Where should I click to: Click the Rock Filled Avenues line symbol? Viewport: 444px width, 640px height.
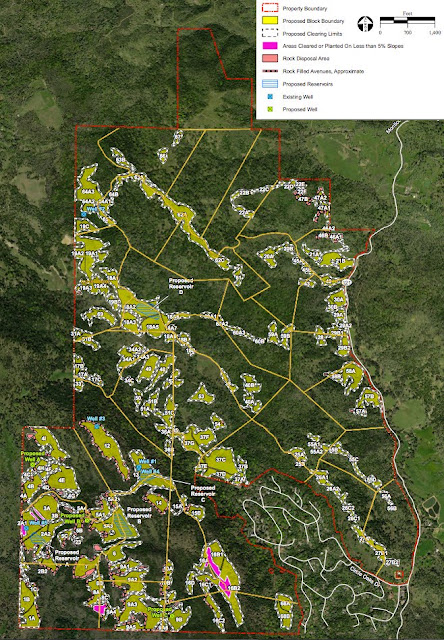point(269,71)
